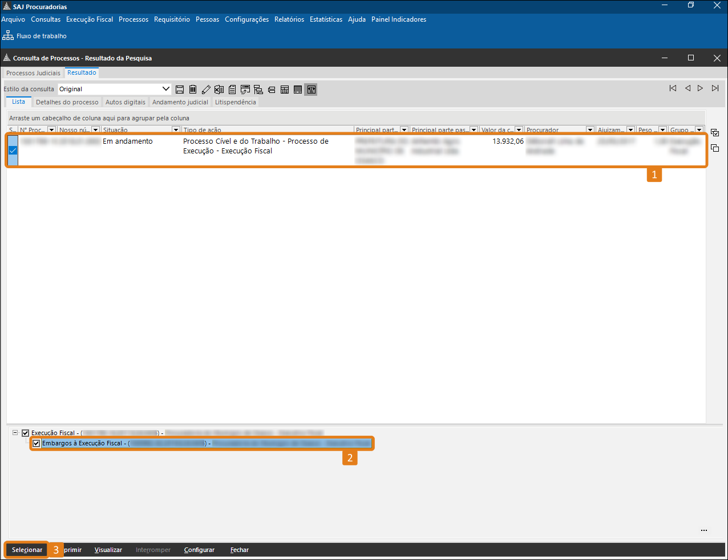This screenshot has height=560, width=728.
Task: Click the trash delete icon in toolbar
Action: pyautogui.click(x=193, y=90)
